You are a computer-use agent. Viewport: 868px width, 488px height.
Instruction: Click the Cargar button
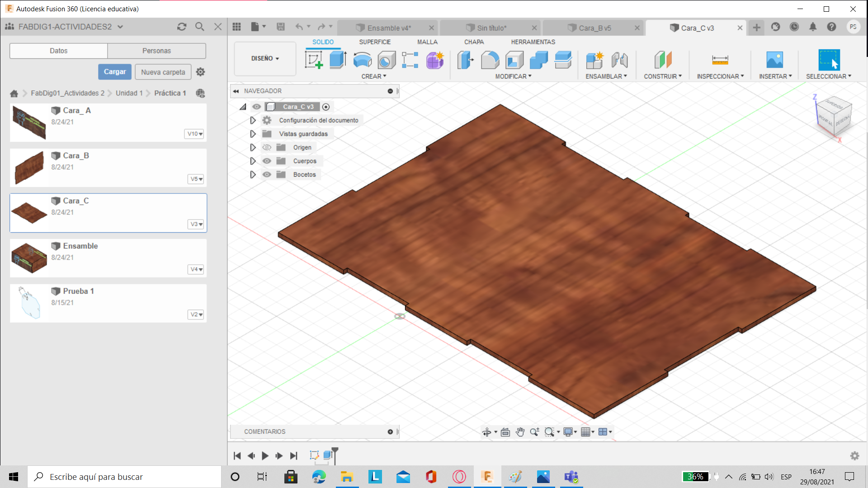[x=115, y=72]
